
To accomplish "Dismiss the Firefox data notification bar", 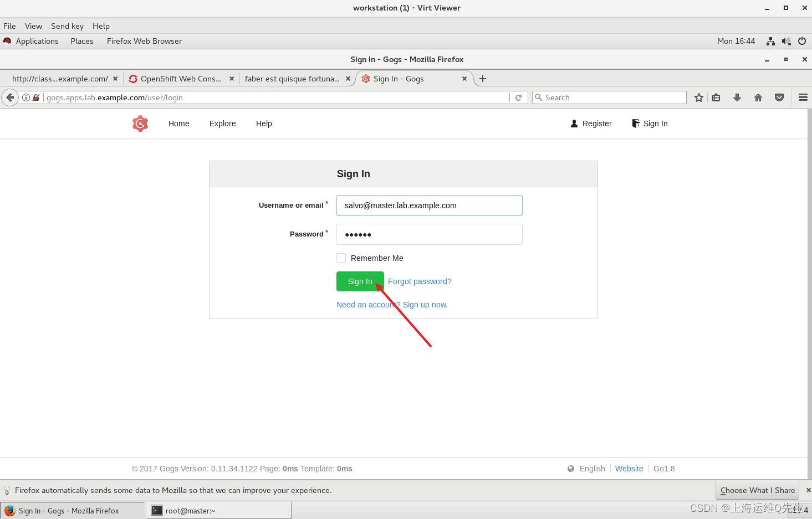I will pyautogui.click(x=808, y=490).
